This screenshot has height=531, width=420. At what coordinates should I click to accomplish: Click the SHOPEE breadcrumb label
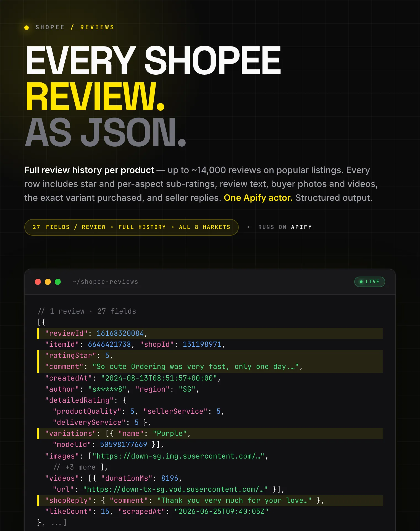(50, 27)
